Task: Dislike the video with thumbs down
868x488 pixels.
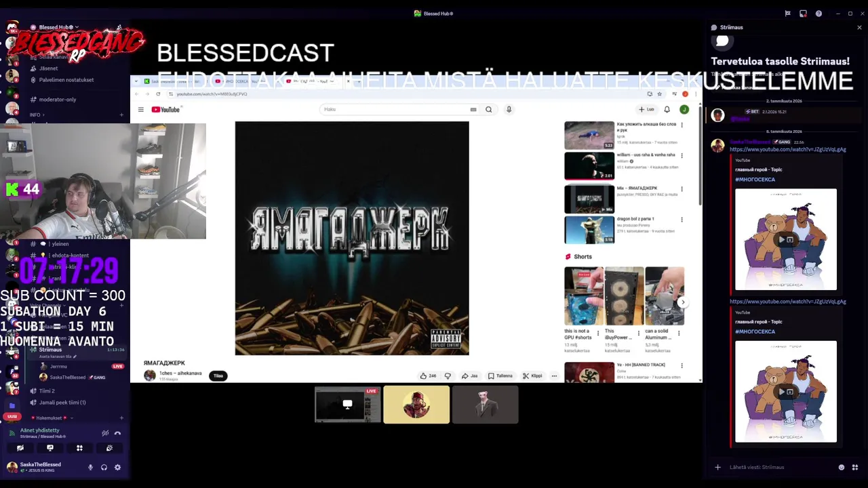Action: (448, 375)
